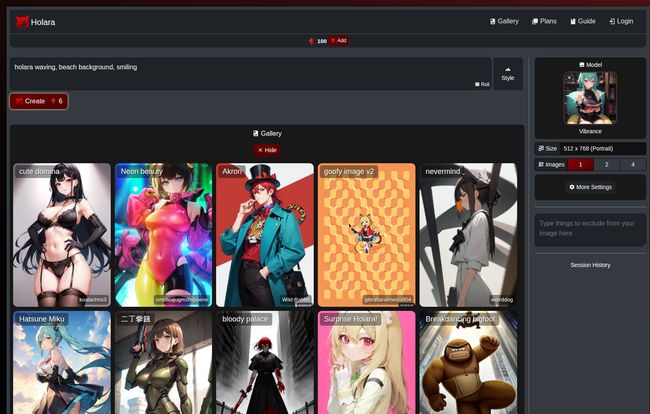Click Session History heading
The height and width of the screenshot is (414, 650).
pyautogui.click(x=590, y=265)
